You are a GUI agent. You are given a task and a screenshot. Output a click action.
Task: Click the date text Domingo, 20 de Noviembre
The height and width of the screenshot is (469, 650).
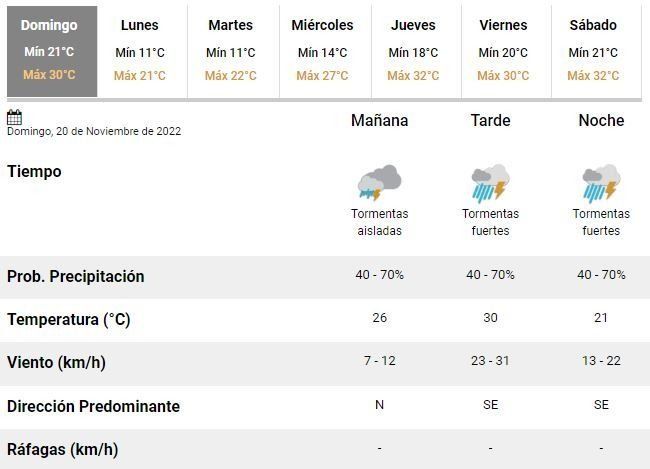pyautogui.click(x=94, y=131)
